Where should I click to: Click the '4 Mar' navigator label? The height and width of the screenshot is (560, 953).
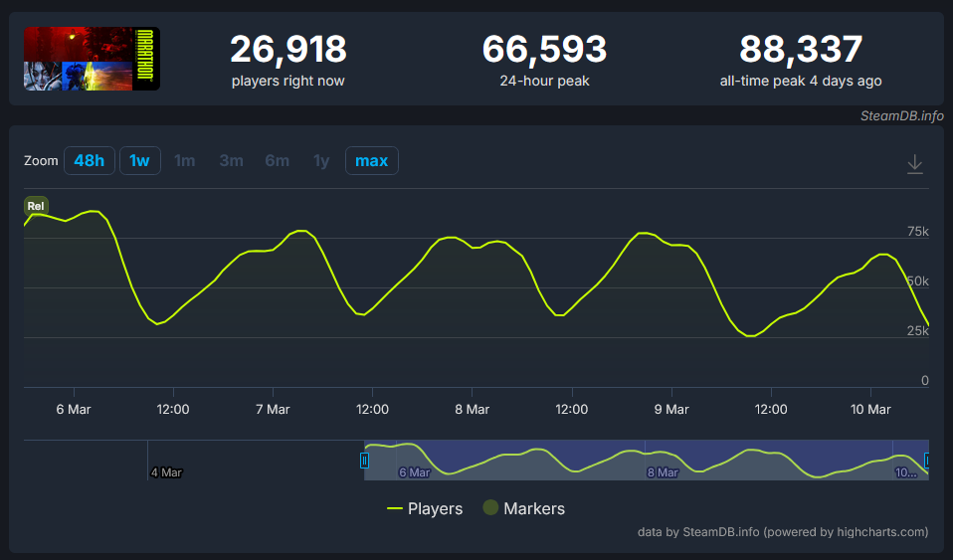click(166, 472)
